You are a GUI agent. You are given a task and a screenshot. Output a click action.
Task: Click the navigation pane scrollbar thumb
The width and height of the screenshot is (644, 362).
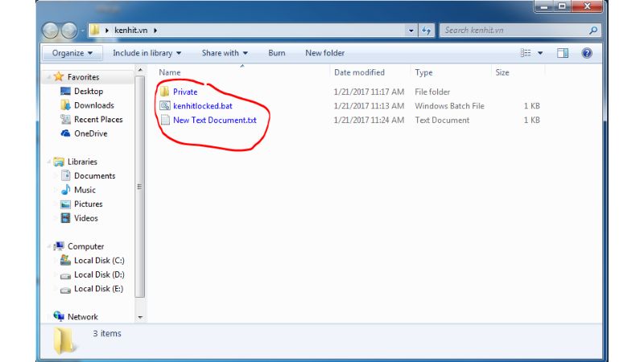tap(139, 187)
